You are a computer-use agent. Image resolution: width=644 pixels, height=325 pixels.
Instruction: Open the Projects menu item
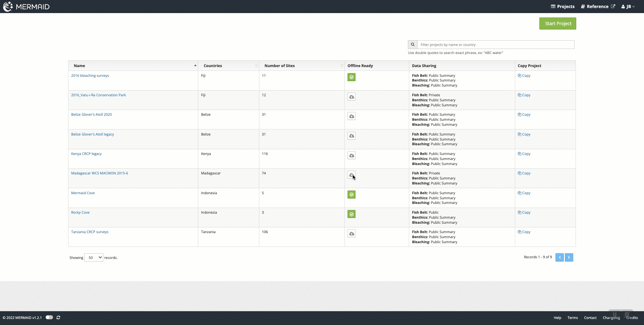[562, 7]
